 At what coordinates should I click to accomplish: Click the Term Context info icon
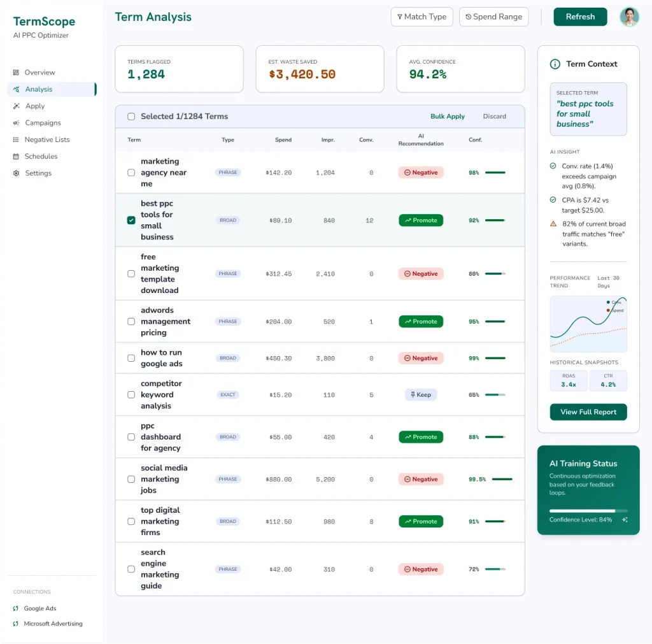coord(555,64)
